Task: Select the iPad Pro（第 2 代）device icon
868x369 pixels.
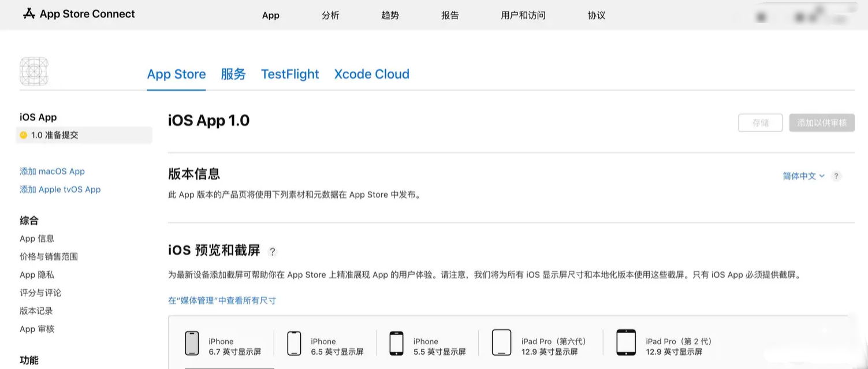Action: [626, 342]
